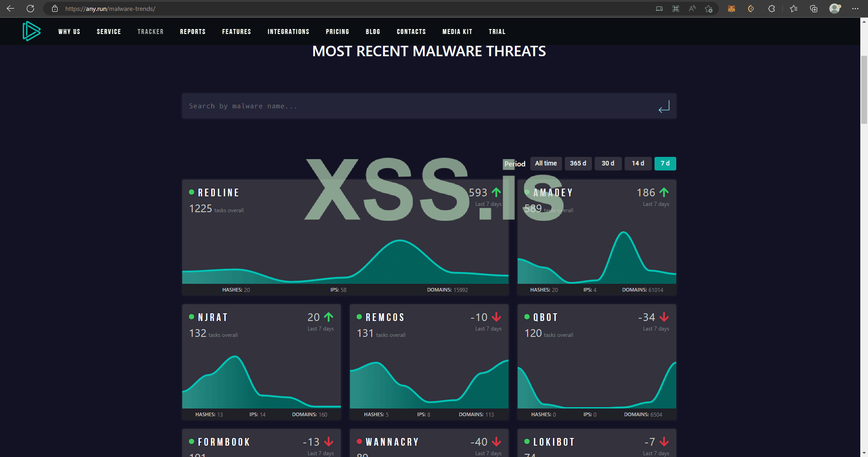Image resolution: width=868 pixels, height=457 pixels.
Task: Click NjRAT's '132' tasks overall count
Action: [x=198, y=333]
